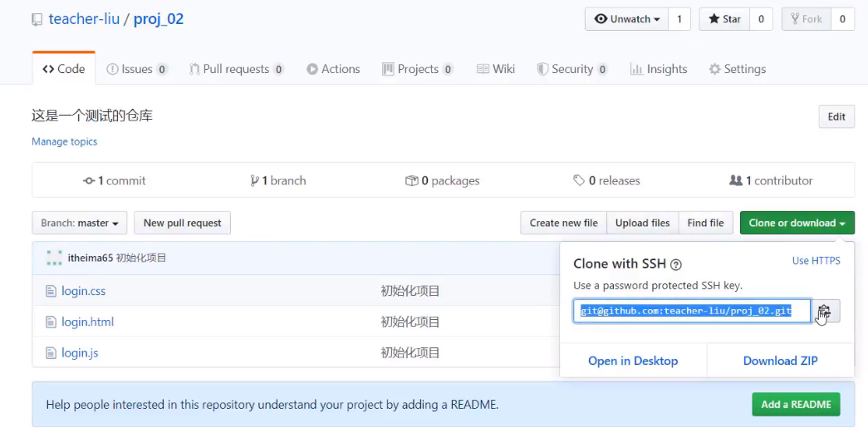
Task: Open the latest commit message beside itheima65
Action: click(141, 258)
